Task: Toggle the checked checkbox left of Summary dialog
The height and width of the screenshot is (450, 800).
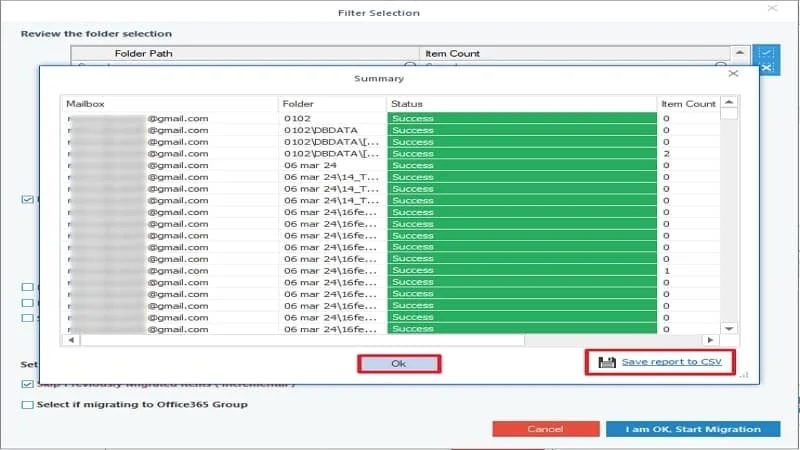Action: click(x=28, y=199)
